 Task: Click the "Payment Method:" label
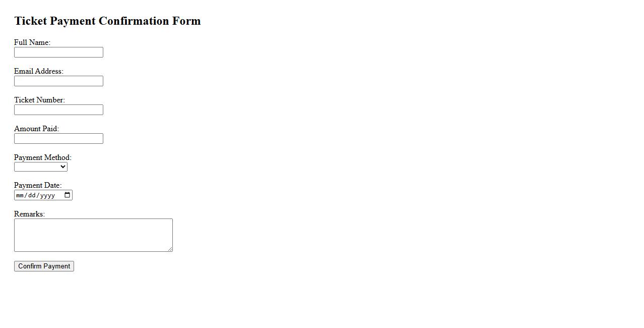(x=43, y=157)
